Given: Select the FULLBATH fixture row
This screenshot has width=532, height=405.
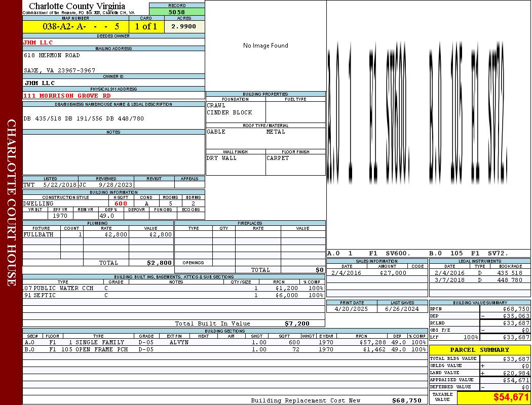Looking at the screenshot, I should [98, 234].
